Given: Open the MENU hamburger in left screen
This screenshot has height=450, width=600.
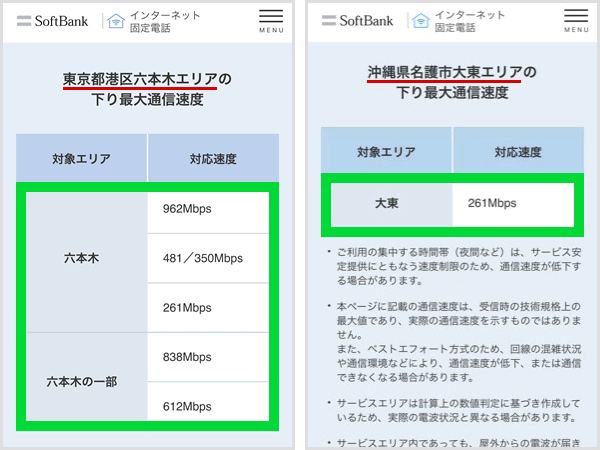Looking at the screenshot, I should pos(270,21).
